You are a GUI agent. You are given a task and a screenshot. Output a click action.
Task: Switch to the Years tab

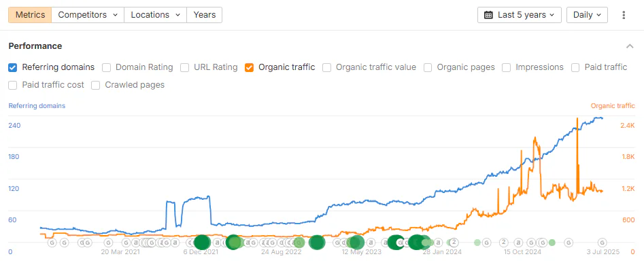tap(205, 15)
